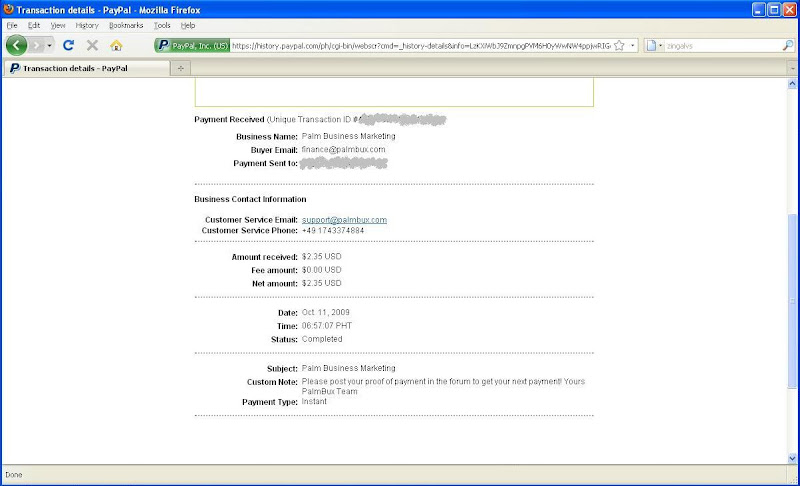Click the Amount received $2.35 USD value

point(321,257)
